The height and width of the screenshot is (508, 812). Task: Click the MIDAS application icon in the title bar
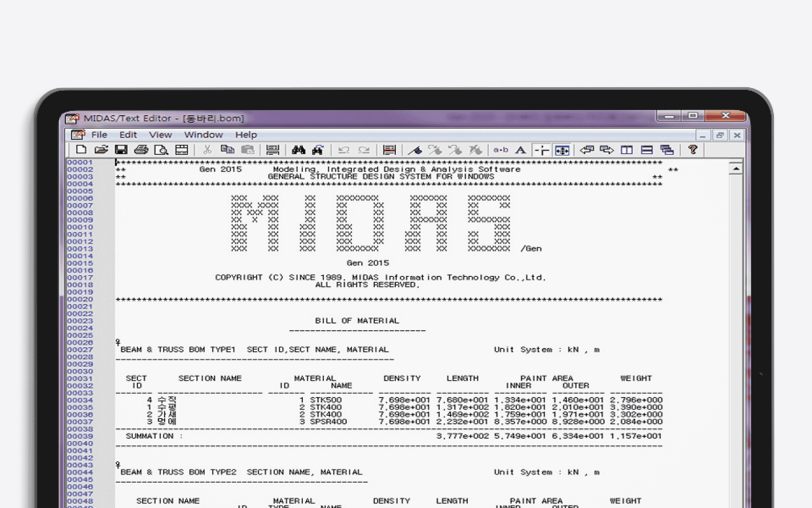tap(72, 118)
